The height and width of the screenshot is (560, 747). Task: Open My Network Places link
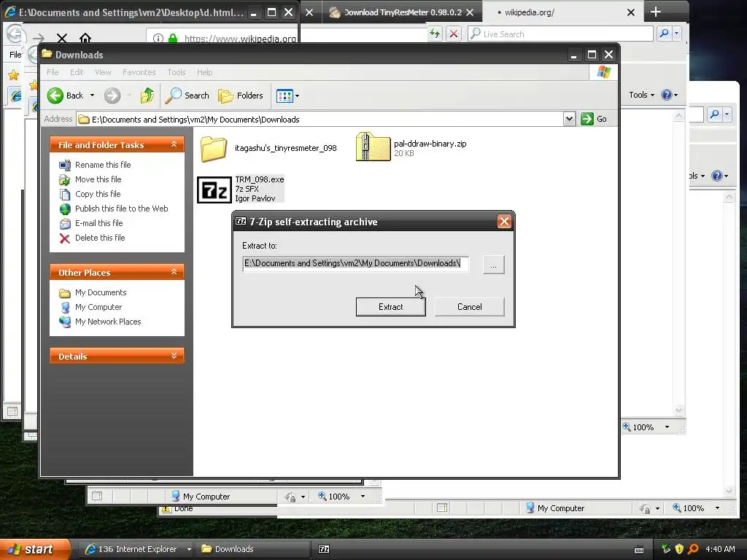(x=108, y=322)
